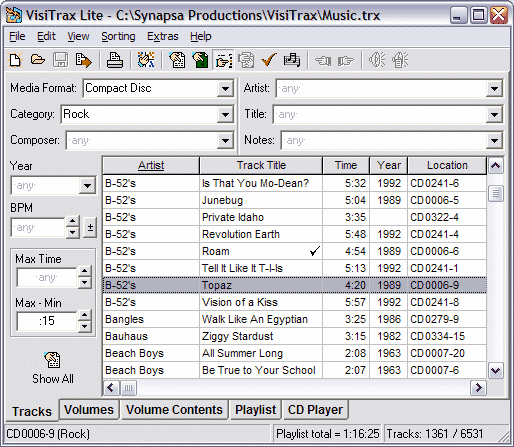Click the greyed hand document icon
The image size is (514, 447).
click(x=246, y=60)
